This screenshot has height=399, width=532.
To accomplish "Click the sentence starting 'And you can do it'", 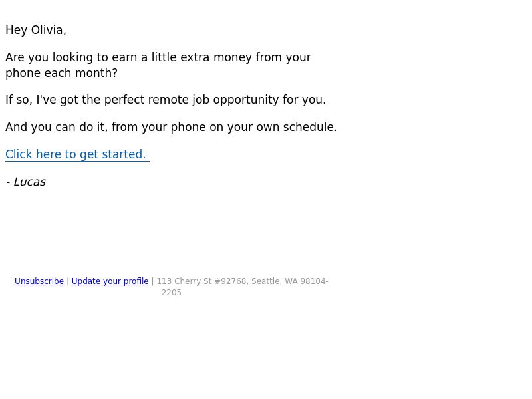I will point(172,127).
